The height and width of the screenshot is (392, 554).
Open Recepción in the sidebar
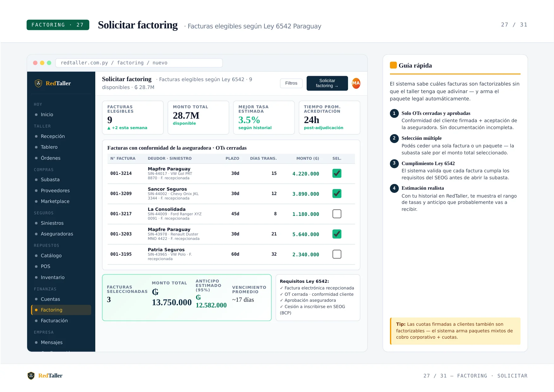(61, 136)
